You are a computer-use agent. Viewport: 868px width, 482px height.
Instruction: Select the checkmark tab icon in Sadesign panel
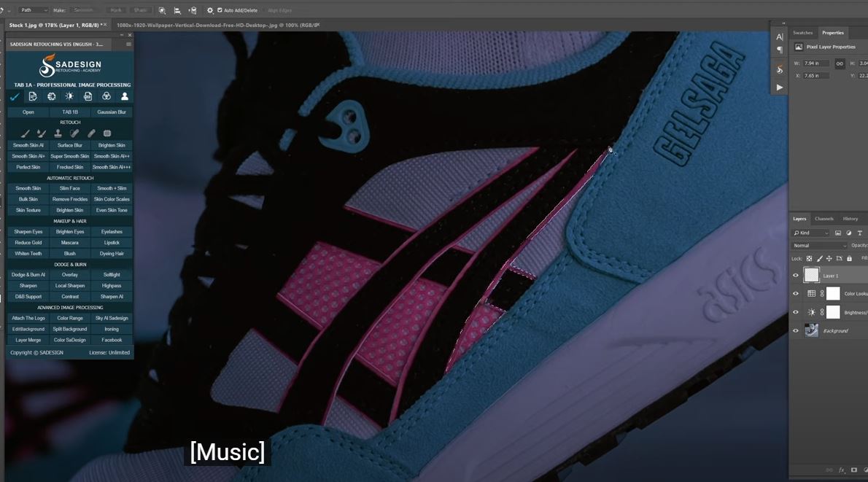coord(15,97)
